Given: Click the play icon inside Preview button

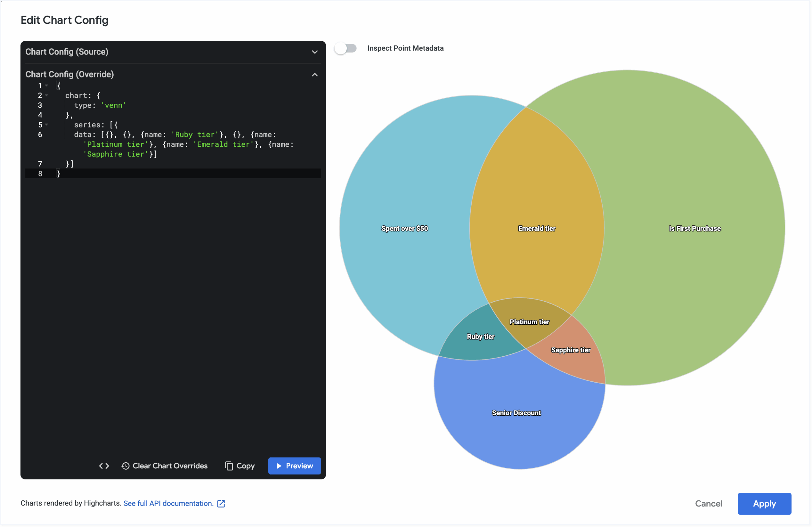Looking at the screenshot, I should (279, 466).
